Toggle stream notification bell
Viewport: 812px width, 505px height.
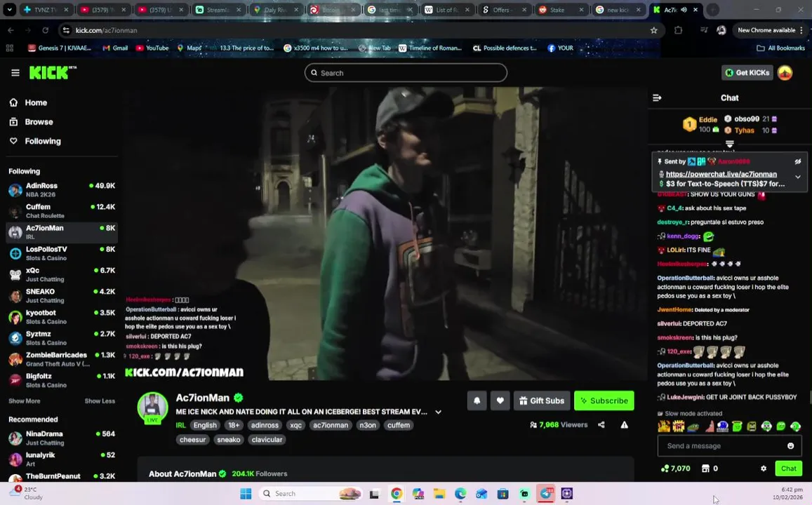[477, 400]
